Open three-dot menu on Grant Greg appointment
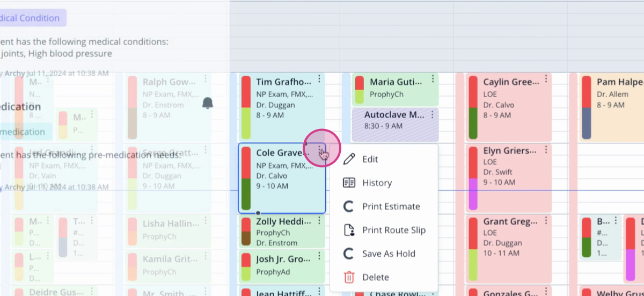The image size is (644, 296). 546,220
